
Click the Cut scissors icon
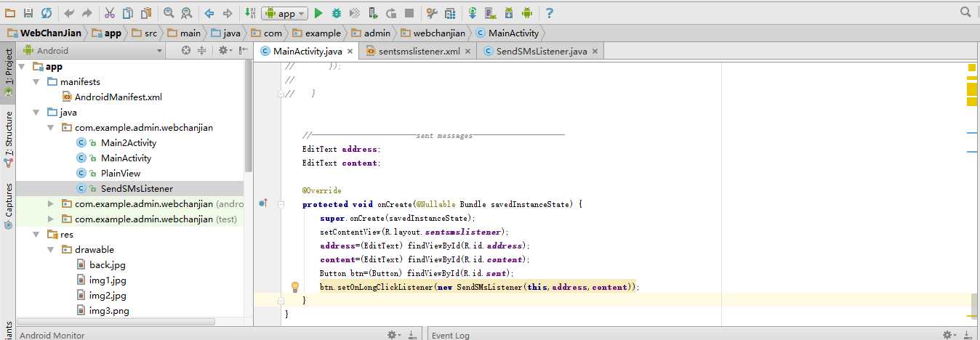click(x=110, y=13)
